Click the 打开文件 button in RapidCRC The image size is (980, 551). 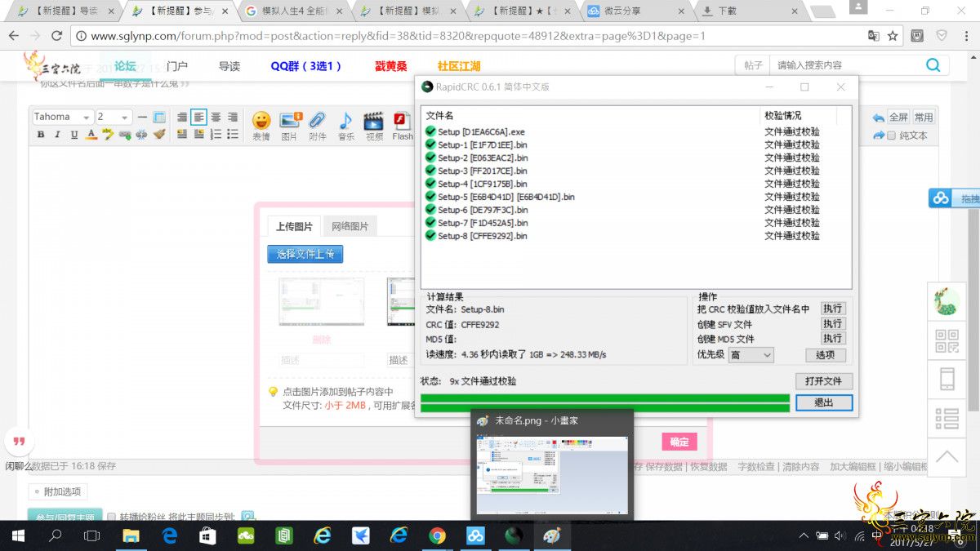(824, 381)
